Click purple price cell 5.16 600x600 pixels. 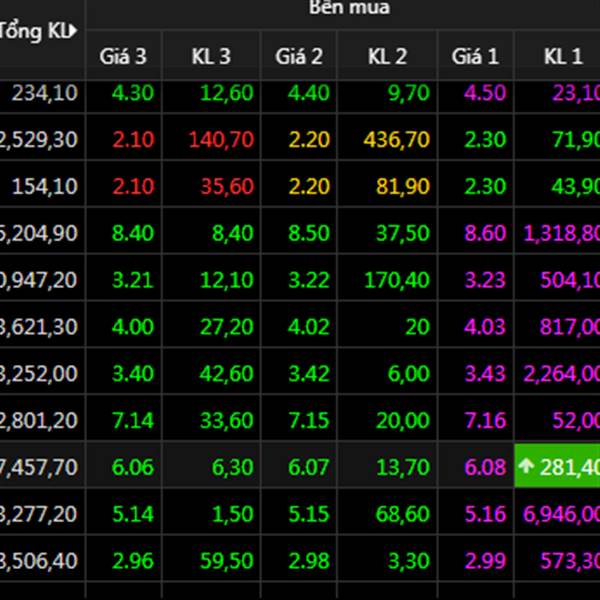pos(485,514)
